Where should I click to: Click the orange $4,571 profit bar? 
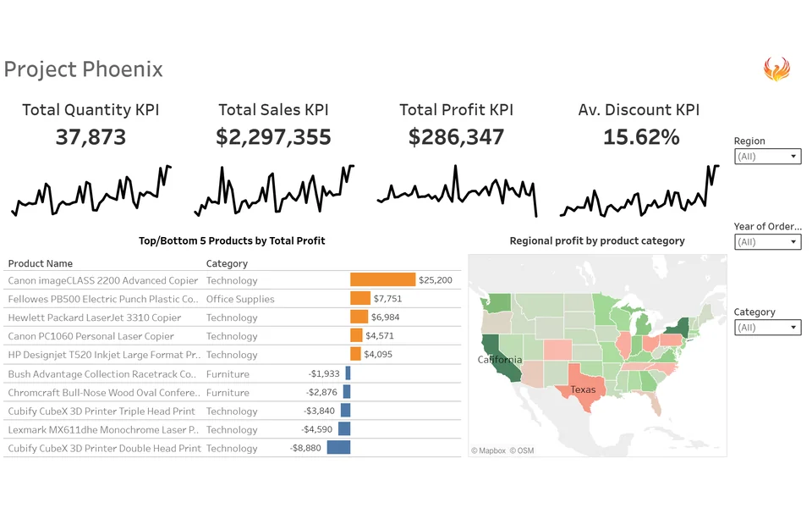coord(356,336)
